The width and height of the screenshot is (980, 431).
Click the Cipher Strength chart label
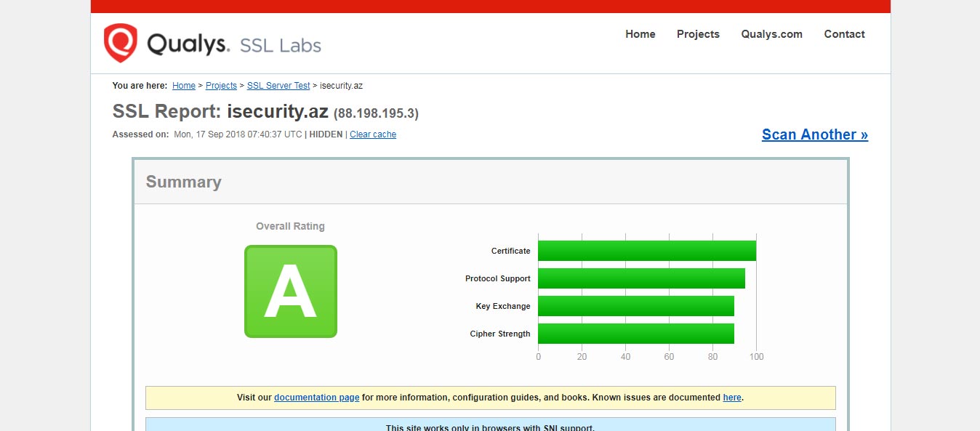tap(500, 334)
